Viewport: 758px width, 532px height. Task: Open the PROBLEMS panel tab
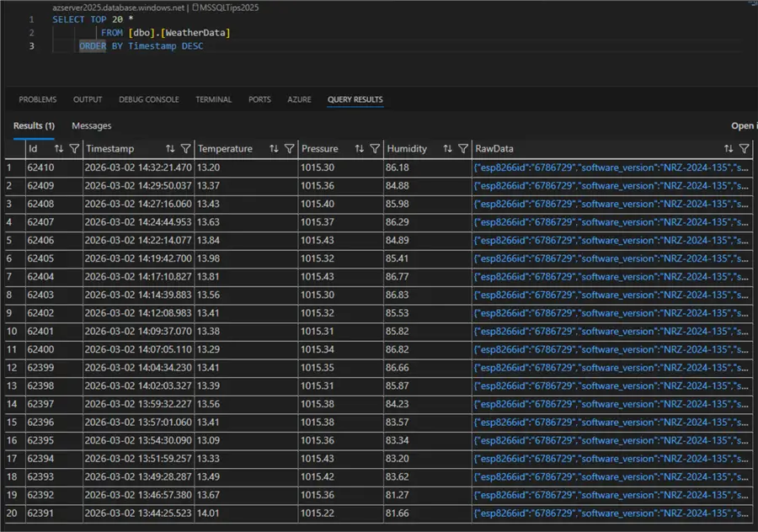tap(38, 99)
